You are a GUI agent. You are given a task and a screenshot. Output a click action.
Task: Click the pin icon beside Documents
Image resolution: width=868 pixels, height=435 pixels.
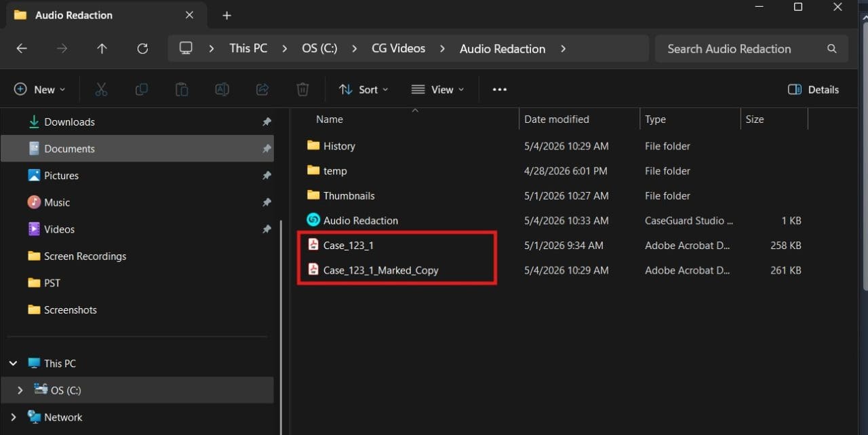267,149
